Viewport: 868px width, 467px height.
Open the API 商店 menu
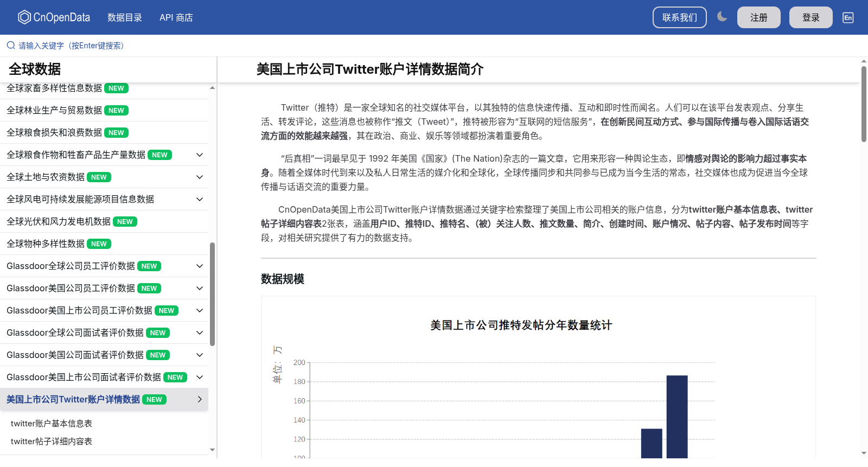click(176, 17)
